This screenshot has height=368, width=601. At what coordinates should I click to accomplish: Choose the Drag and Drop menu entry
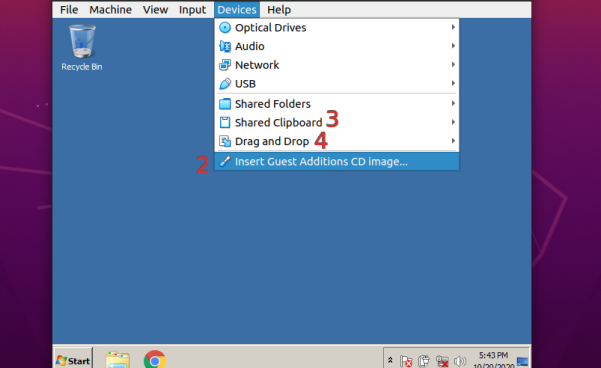[x=337, y=141]
